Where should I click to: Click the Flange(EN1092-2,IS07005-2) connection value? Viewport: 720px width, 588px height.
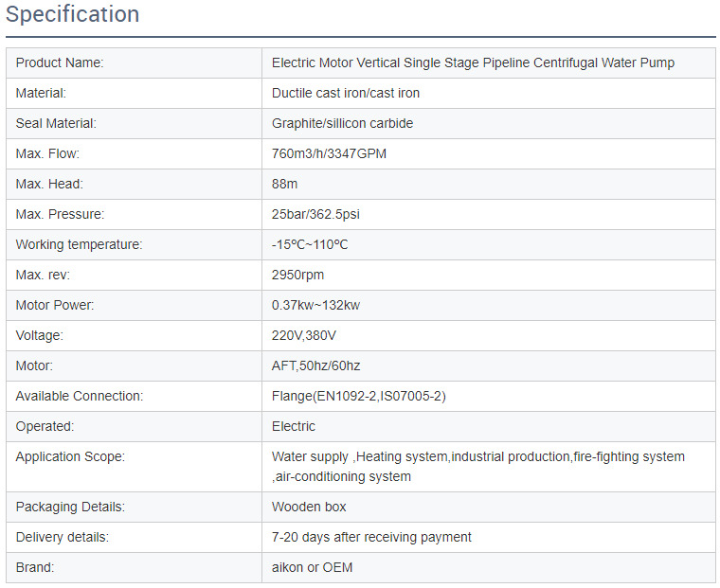(x=359, y=396)
